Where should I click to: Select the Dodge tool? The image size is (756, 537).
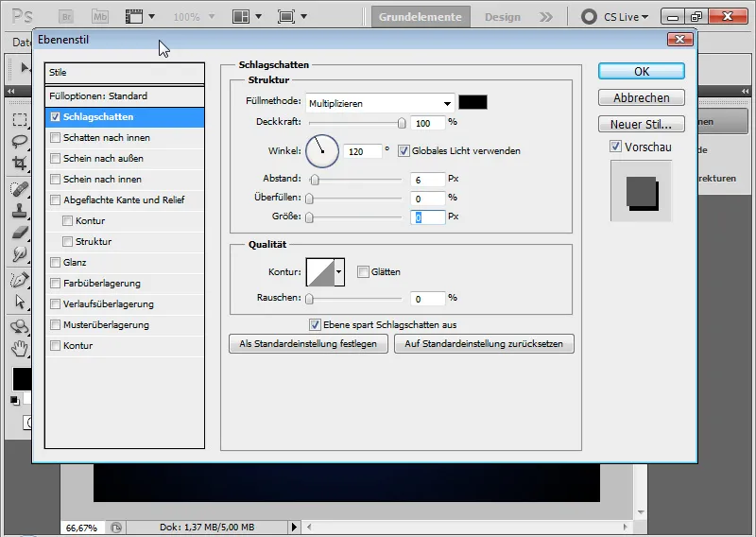click(19, 254)
